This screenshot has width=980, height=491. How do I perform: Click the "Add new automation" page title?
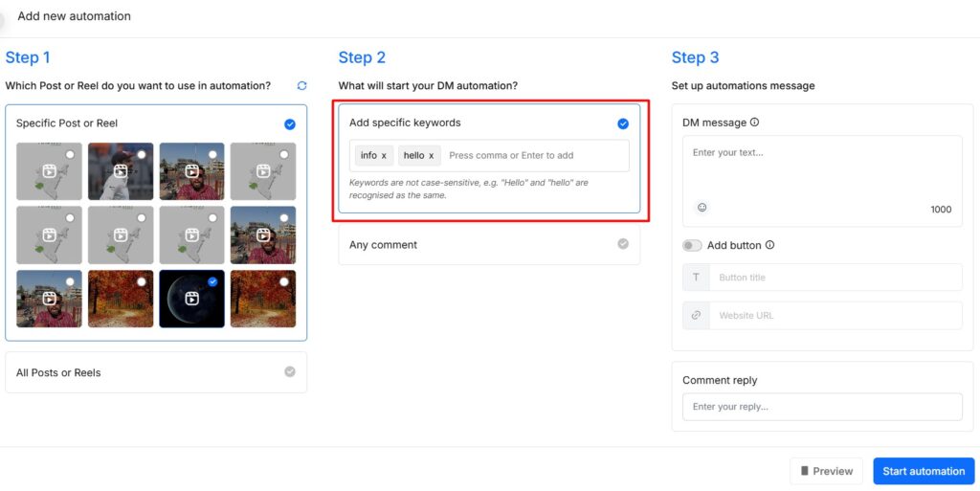click(x=75, y=16)
